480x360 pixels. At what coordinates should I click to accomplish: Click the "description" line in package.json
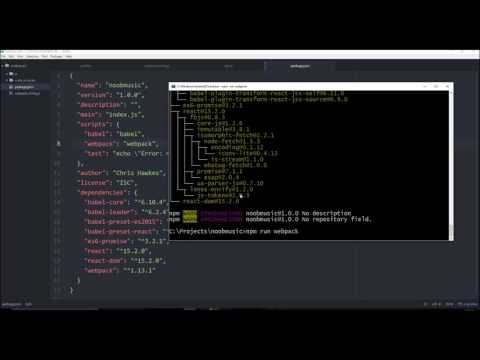coord(110,105)
